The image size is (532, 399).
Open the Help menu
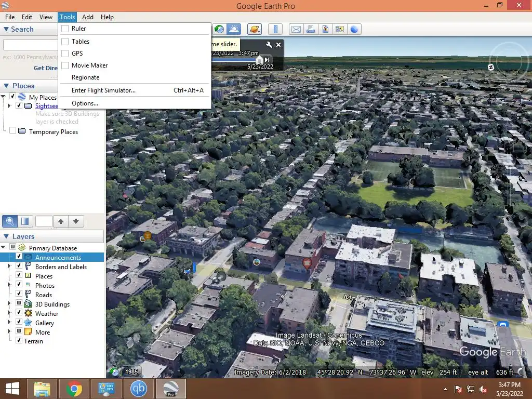coord(107,17)
